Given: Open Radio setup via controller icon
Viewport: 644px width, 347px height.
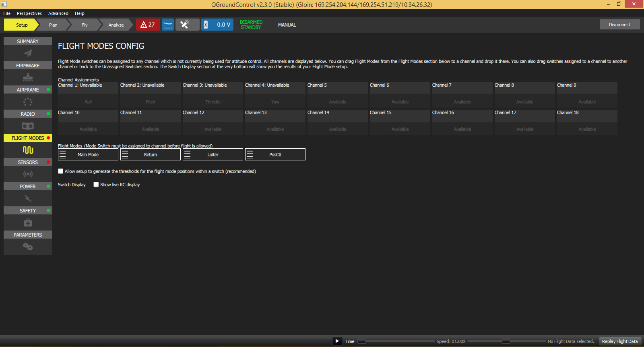Looking at the screenshot, I should [28, 126].
